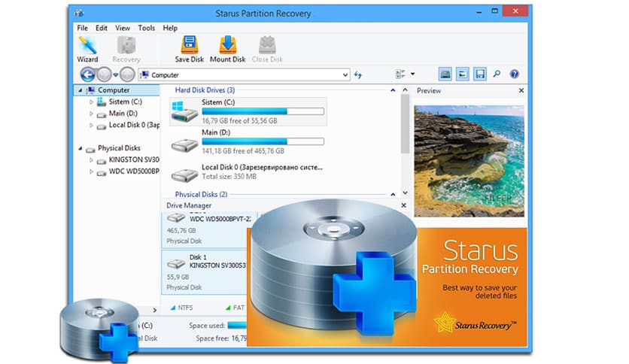Toggle the drive manager panel icon

point(462,74)
